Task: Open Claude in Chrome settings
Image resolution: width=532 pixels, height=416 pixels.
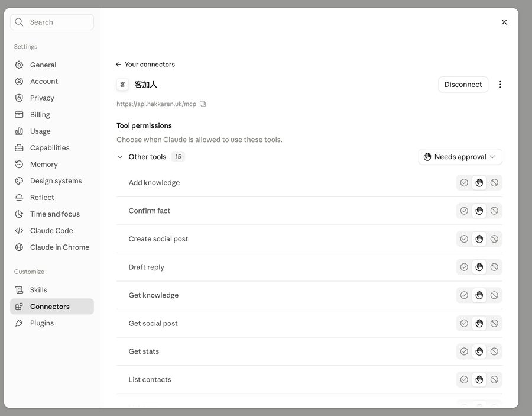Action: coord(52,247)
